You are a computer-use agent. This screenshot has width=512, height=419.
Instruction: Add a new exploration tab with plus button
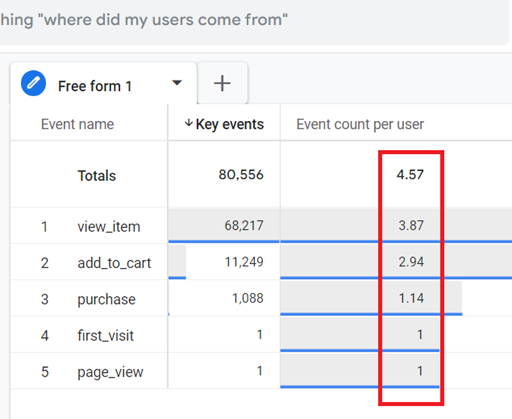tap(222, 83)
